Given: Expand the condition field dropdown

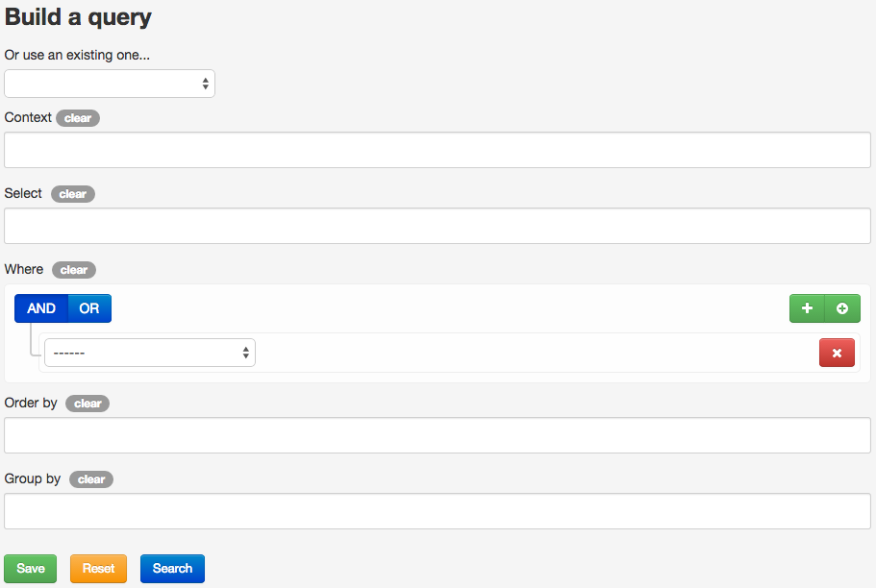Looking at the screenshot, I should 150,353.
